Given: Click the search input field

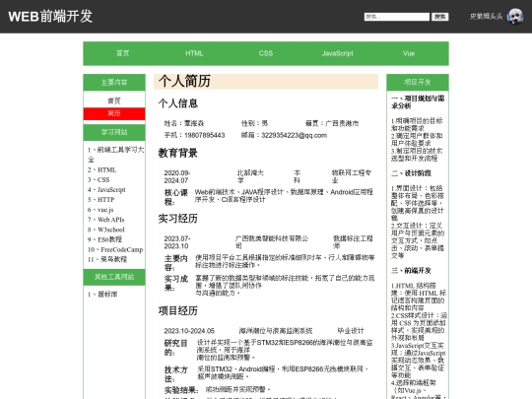Looking at the screenshot, I should (x=397, y=17).
